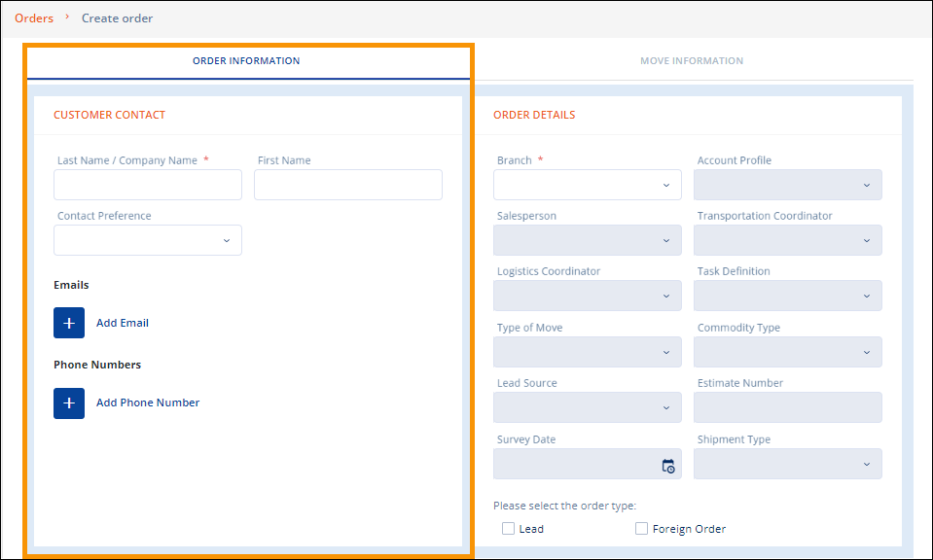This screenshot has height=560, width=933.
Task: Expand the Transportation Coordinator dropdown
Action: 787,240
